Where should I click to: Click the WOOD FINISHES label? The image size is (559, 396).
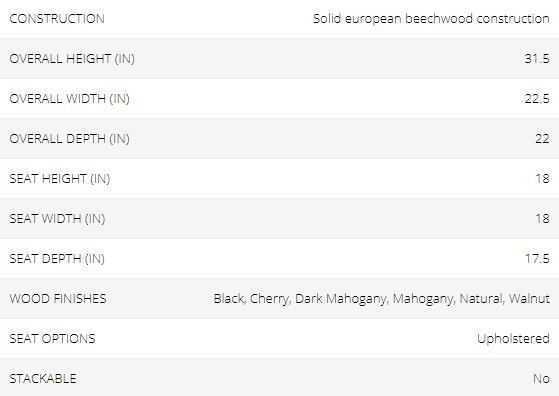click(x=58, y=298)
